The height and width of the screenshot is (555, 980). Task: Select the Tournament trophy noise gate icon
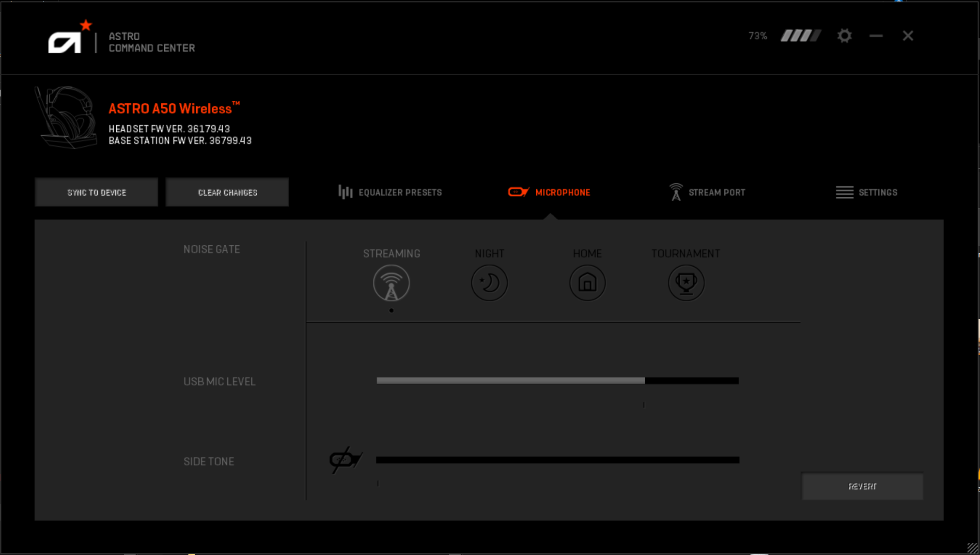point(686,283)
